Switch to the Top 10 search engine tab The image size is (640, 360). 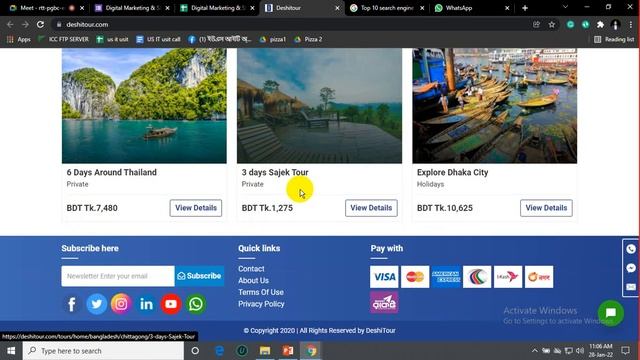pos(386,8)
